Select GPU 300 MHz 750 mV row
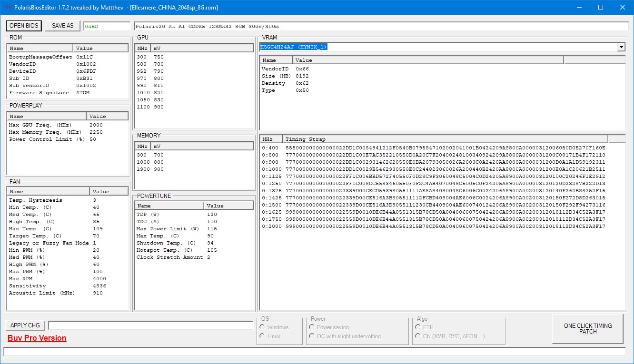 tap(194, 57)
